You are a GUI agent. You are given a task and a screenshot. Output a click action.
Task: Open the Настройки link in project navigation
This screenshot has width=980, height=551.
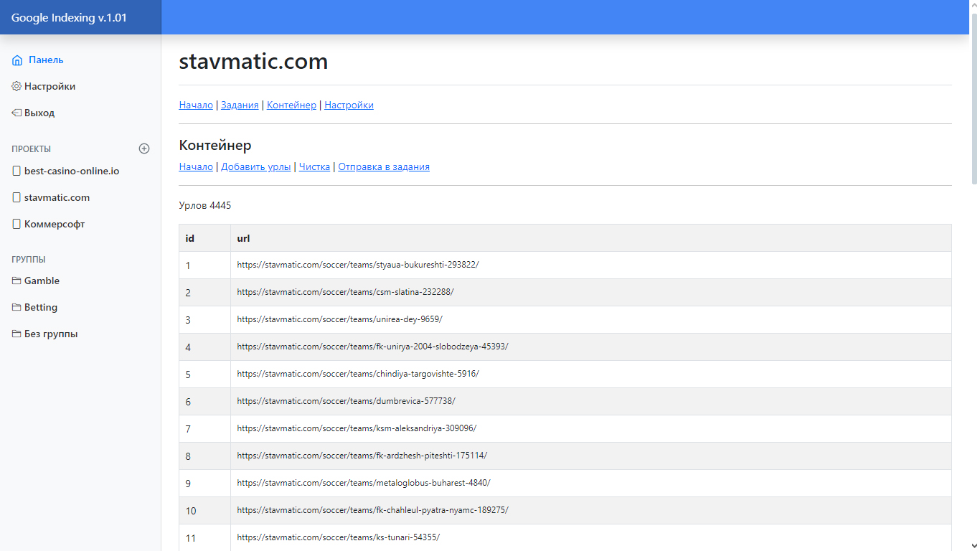point(349,105)
